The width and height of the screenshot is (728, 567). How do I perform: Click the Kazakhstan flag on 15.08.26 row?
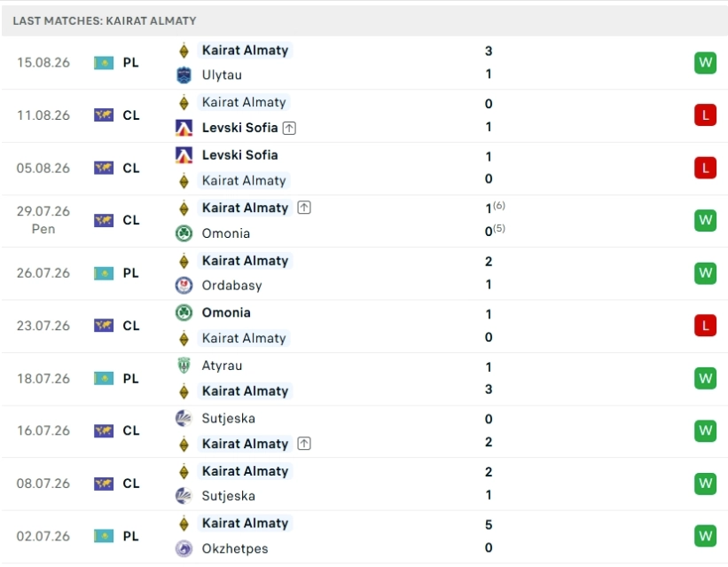[104, 63]
